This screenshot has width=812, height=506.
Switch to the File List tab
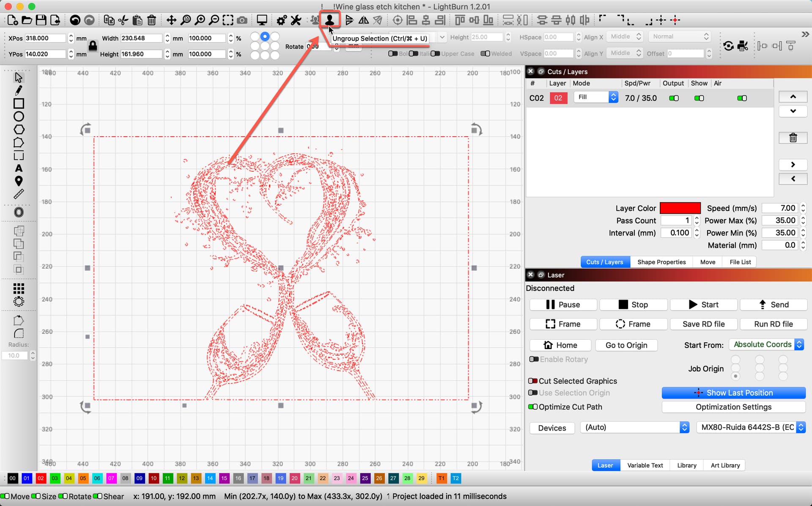(741, 262)
